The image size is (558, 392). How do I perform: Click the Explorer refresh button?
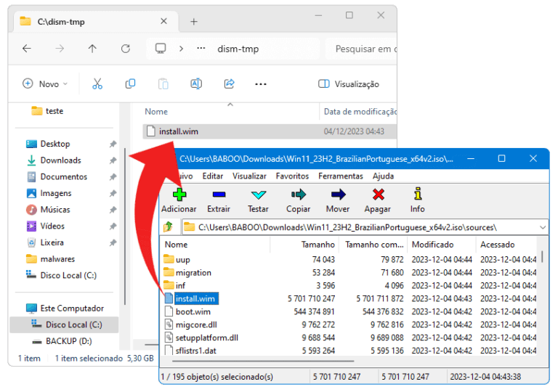tap(126, 49)
